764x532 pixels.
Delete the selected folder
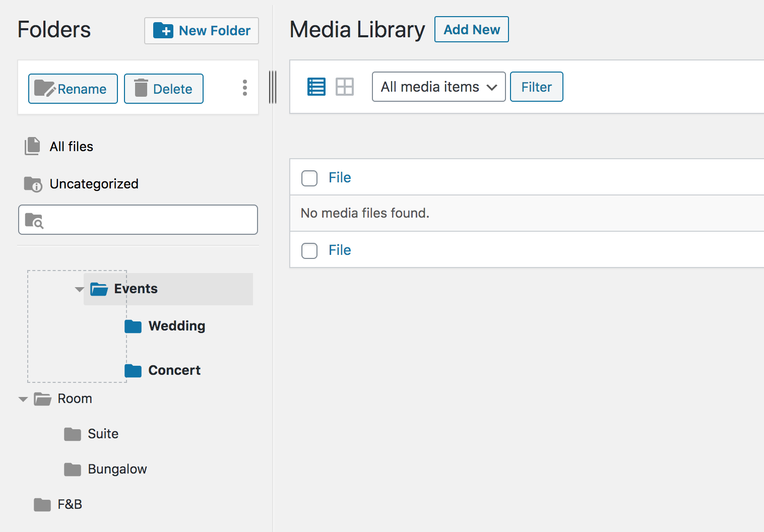point(164,89)
